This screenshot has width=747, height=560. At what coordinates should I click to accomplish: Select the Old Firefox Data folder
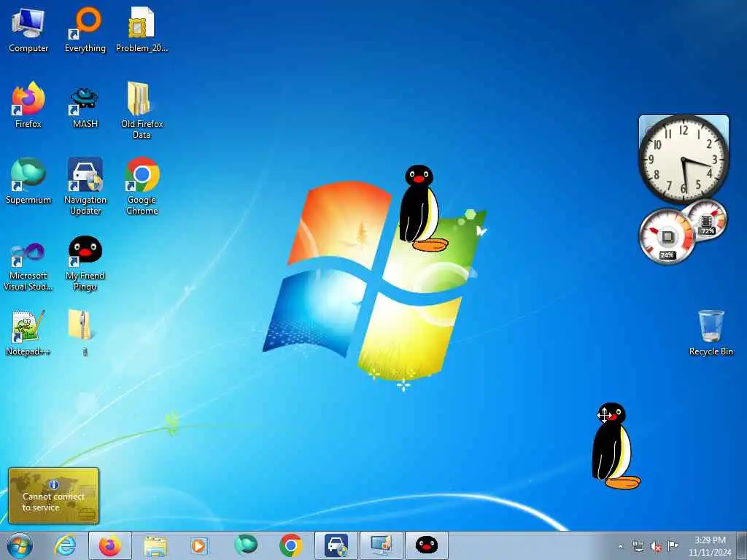[142, 110]
